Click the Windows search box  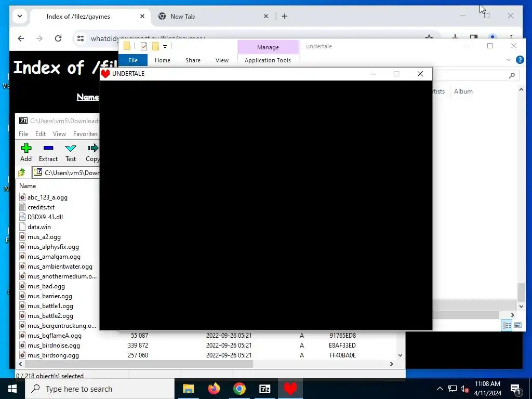(100, 389)
